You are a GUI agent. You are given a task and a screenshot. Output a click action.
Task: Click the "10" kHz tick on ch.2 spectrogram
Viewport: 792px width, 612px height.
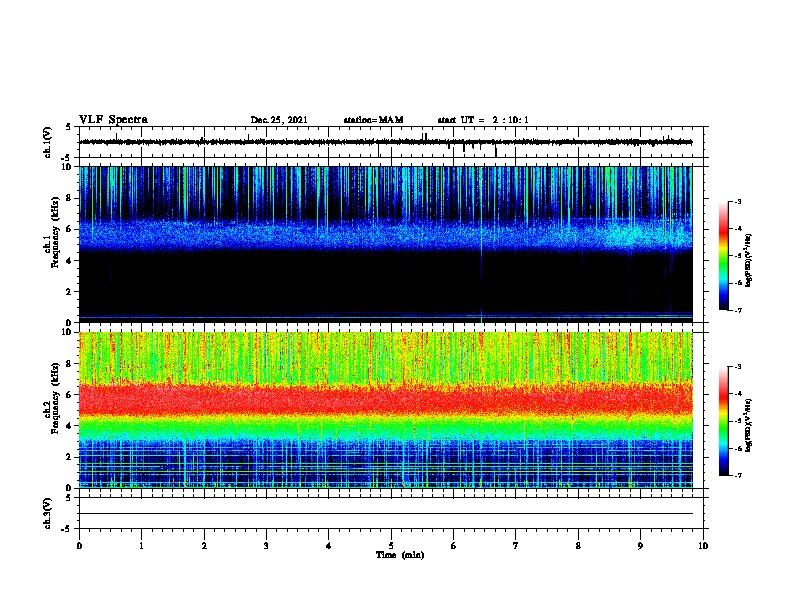coord(68,332)
